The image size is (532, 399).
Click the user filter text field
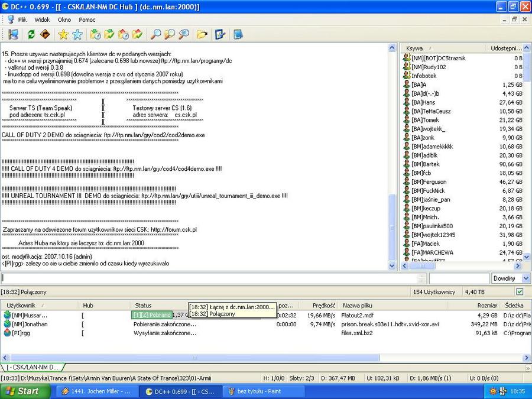coord(459,278)
